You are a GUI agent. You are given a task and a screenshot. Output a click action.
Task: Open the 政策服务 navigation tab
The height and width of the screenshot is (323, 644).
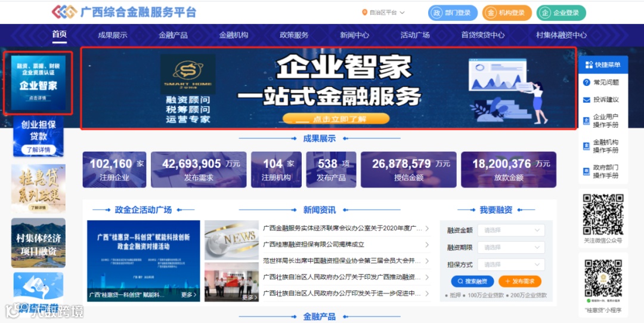click(293, 35)
